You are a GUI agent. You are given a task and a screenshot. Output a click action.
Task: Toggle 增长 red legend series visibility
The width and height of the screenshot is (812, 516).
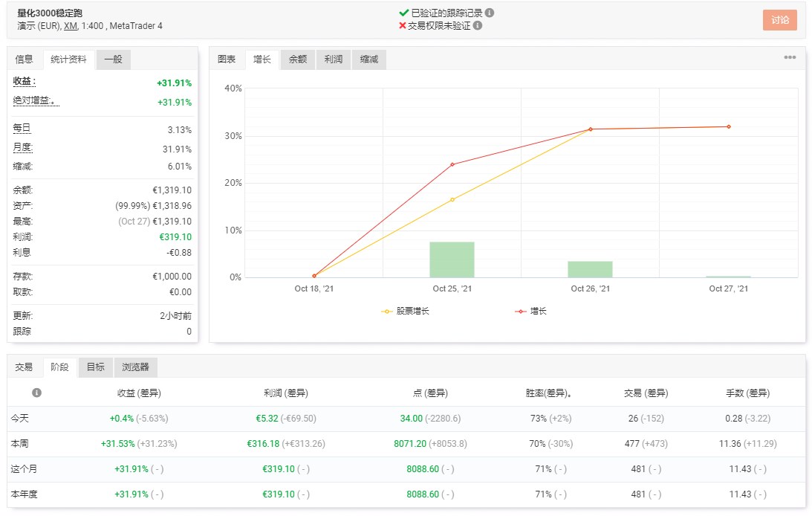pyautogui.click(x=530, y=311)
